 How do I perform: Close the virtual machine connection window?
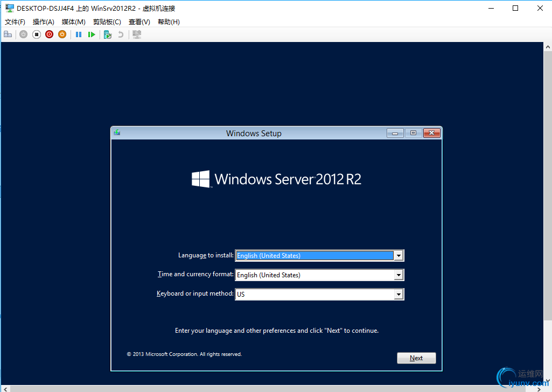pos(540,8)
